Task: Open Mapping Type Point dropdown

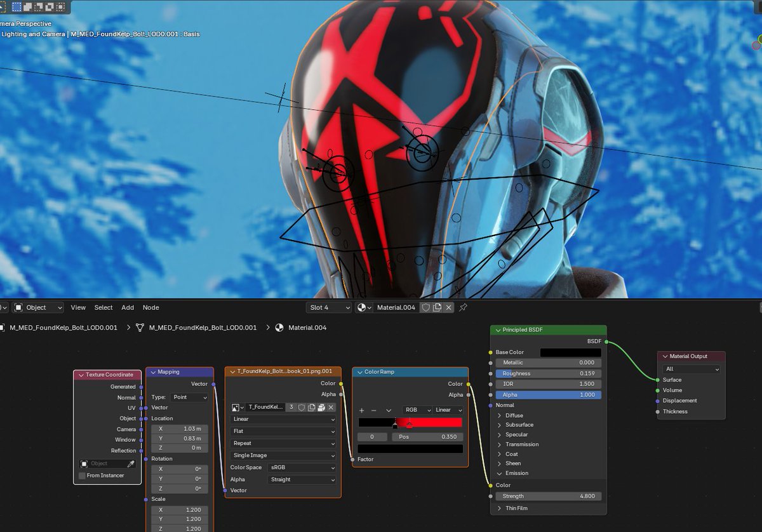Action: tap(189, 397)
